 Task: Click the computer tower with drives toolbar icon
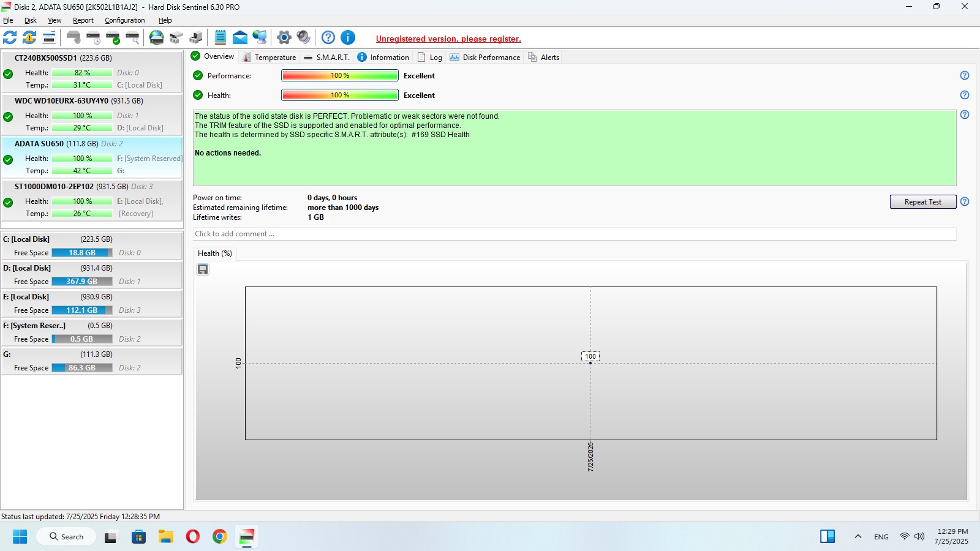(x=196, y=37)
